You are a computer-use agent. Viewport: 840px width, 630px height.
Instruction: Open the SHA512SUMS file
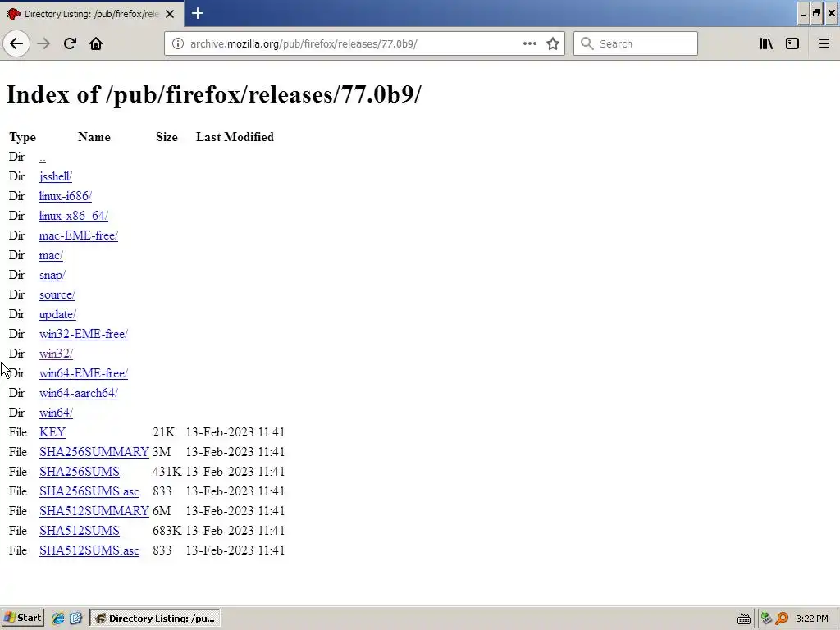tap(80, 532)
